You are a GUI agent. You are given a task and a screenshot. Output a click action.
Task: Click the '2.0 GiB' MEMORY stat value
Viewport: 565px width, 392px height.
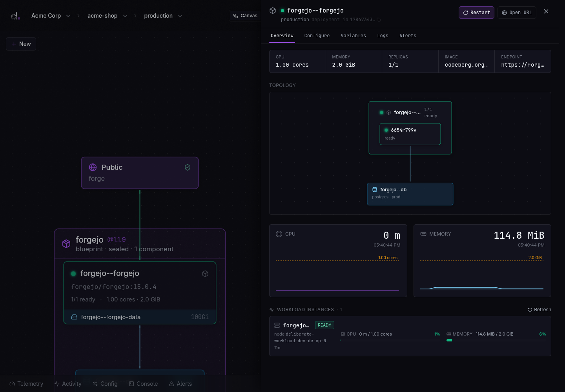pyautogui.click(x=344, y=65)
